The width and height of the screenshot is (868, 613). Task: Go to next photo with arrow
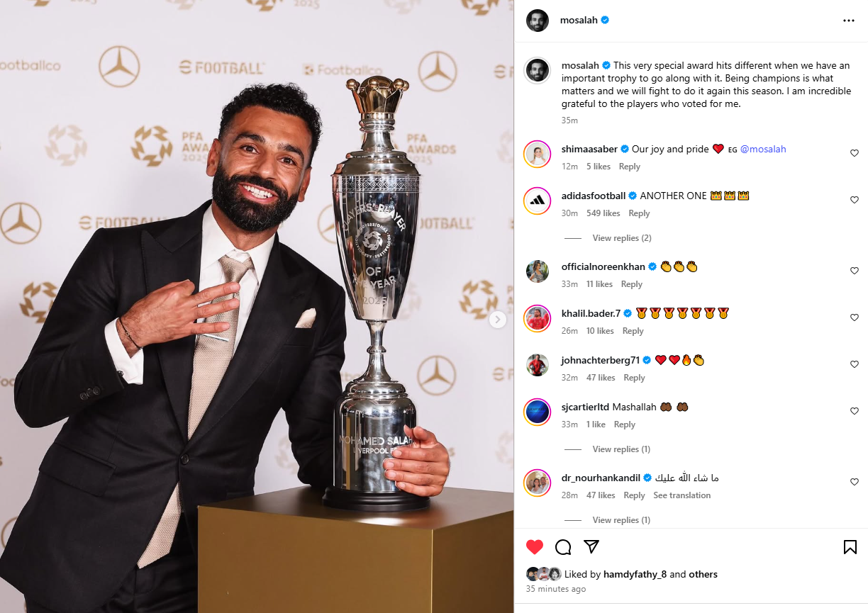pos(498,320)
